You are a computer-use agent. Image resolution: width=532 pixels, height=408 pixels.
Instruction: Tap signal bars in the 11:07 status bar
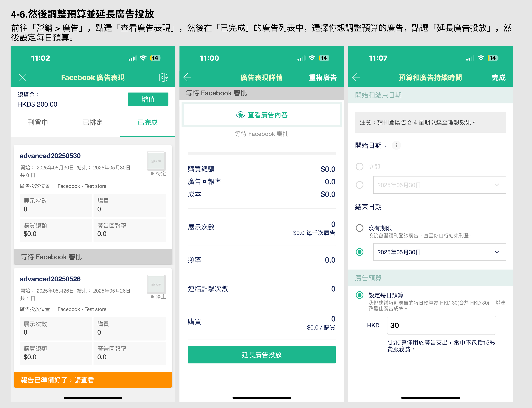470,58
